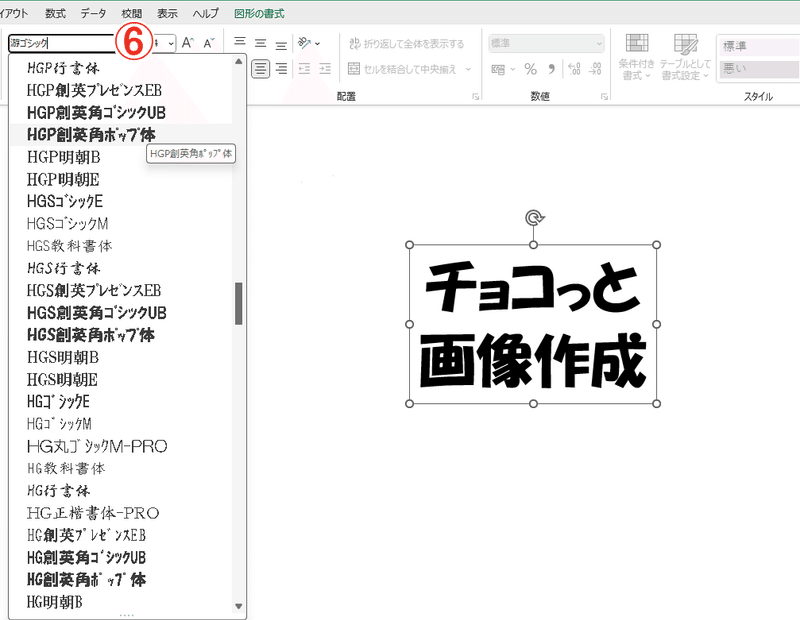Open format as table menu
The width and height of the screenshot is (800, 620).
tap(685, 57)
